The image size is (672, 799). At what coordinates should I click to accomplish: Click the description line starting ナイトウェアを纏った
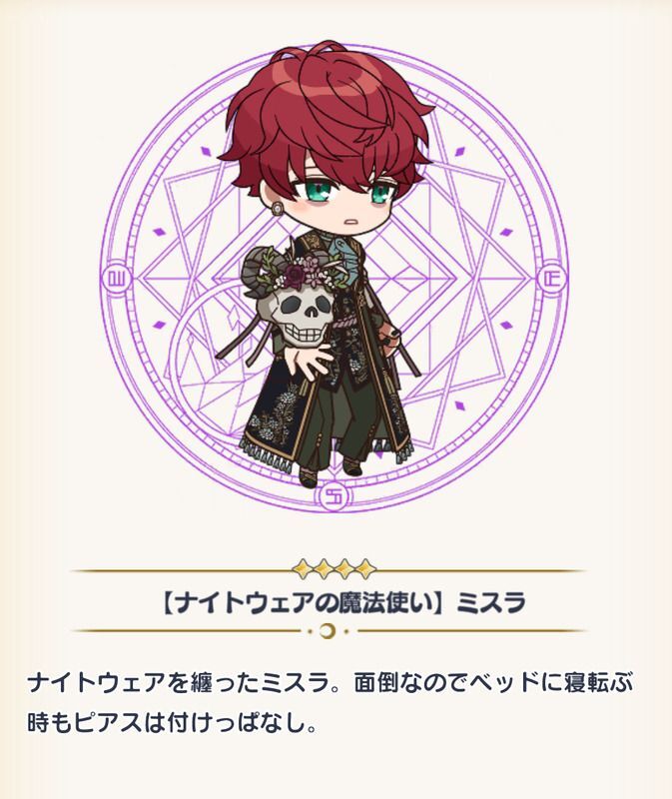click(x=331, y=683)
